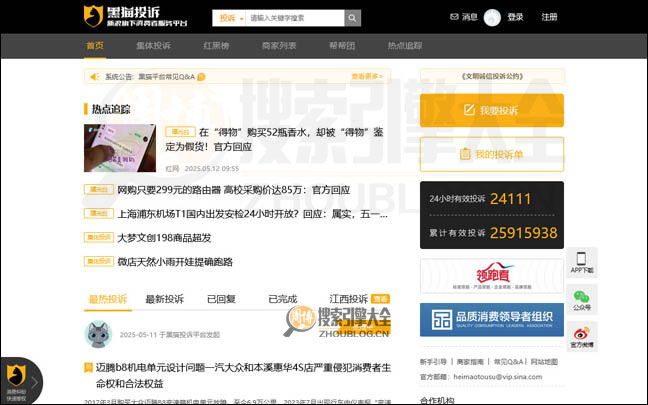
Task: Click the flag icon beside complaint title
Action: click(x=88, y=367)
